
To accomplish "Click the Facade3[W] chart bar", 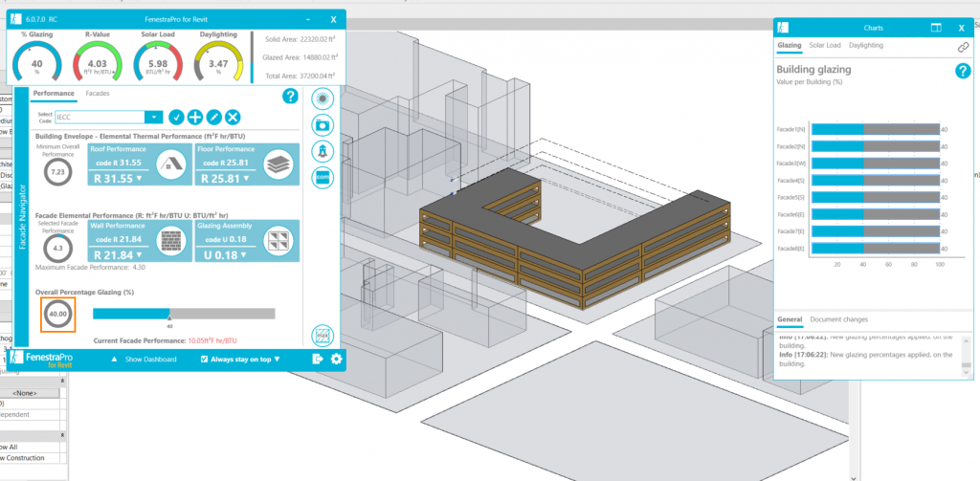I will coord(876,163).
